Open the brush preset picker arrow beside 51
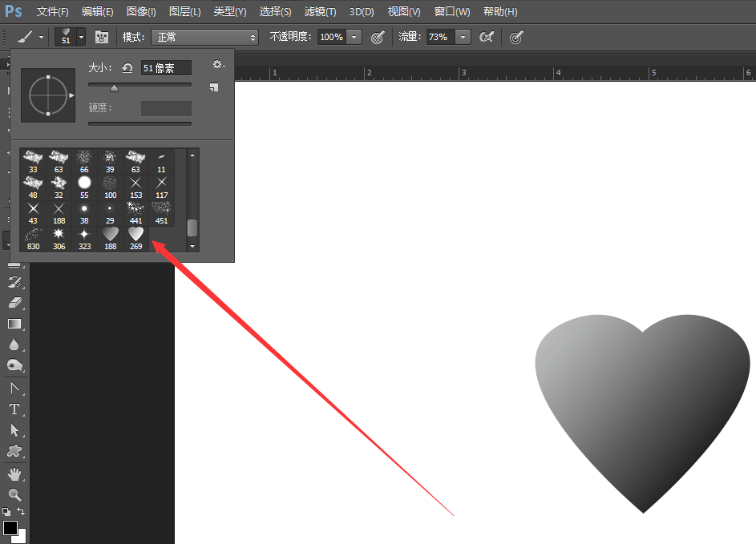Screen dimensions: 756x544 82,37
